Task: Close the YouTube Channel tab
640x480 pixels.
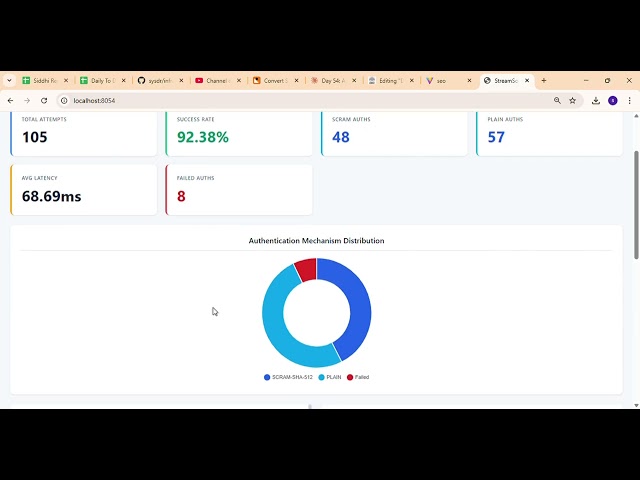Action: 239,81
